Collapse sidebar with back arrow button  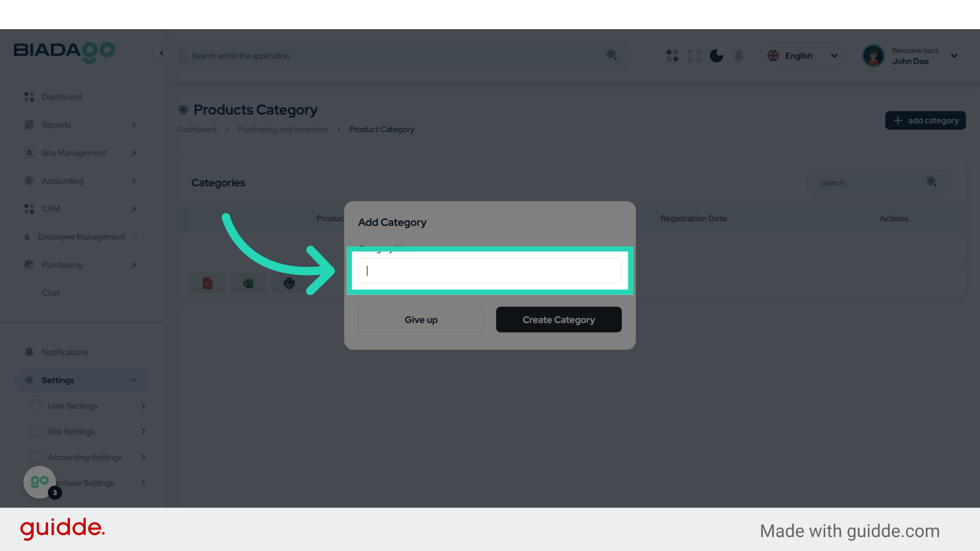162,53
